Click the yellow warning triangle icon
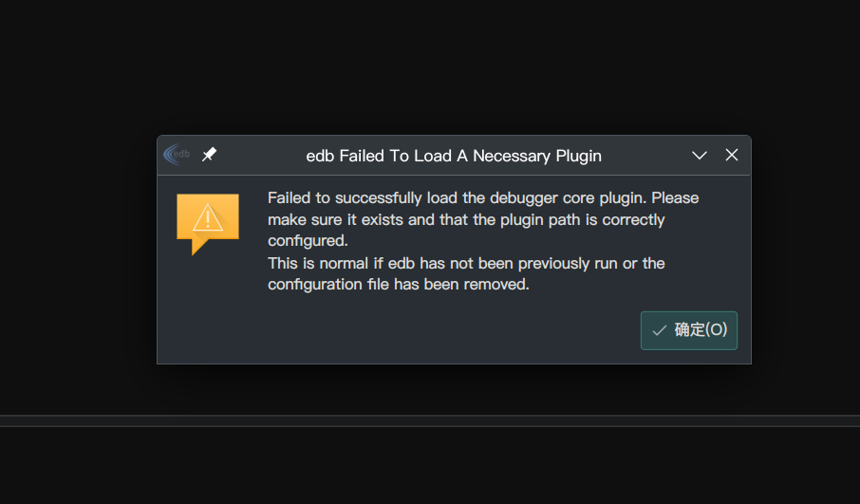 point(207,220)
